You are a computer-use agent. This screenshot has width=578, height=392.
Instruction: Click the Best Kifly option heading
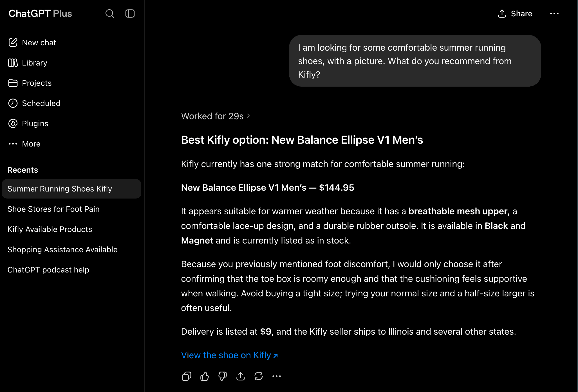tap(302, 140)
